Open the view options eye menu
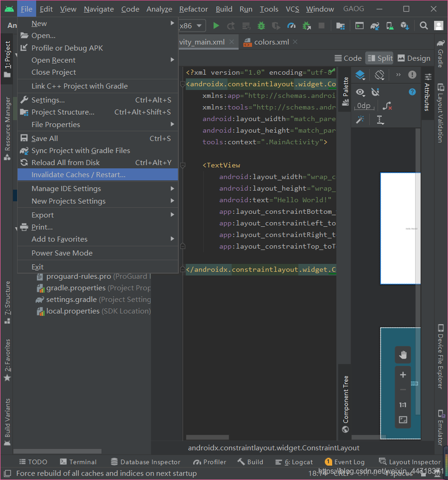The width and height of the screenshot is (448, 480). click(x=360, y=92)
